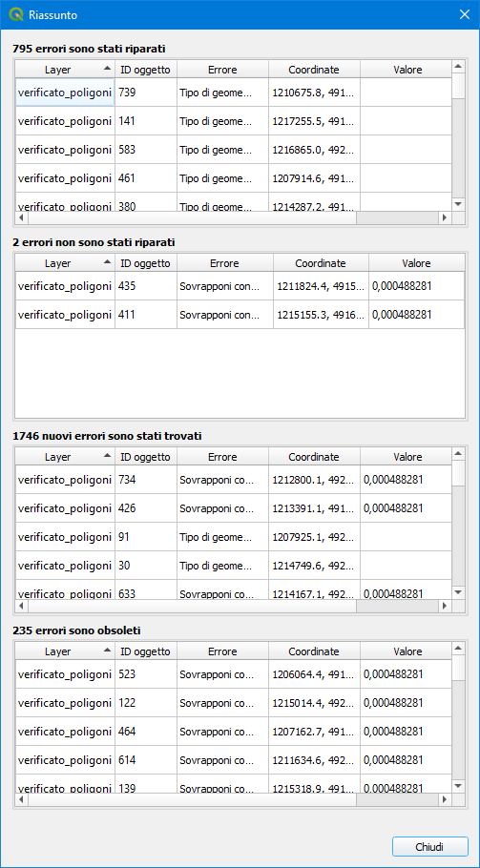The height and width of the screenshot is (868, 480).
Task: Select repaired error row with ID 739
Action: 233,93
